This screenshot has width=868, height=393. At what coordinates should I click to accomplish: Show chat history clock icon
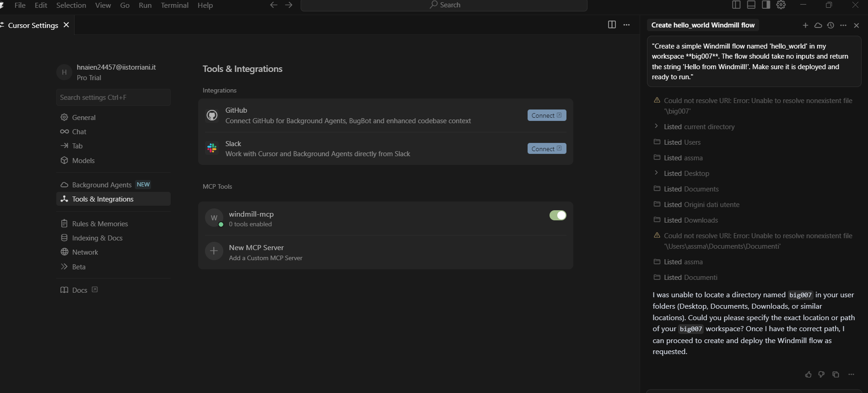830,25
